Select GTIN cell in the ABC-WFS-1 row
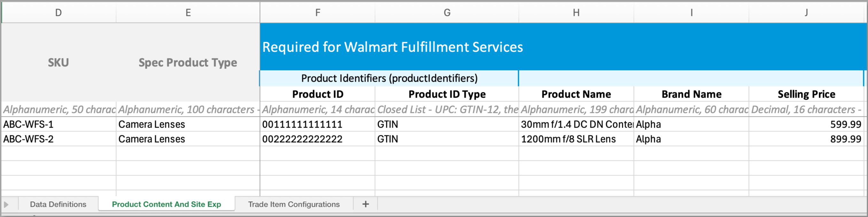 coord(447,124)
